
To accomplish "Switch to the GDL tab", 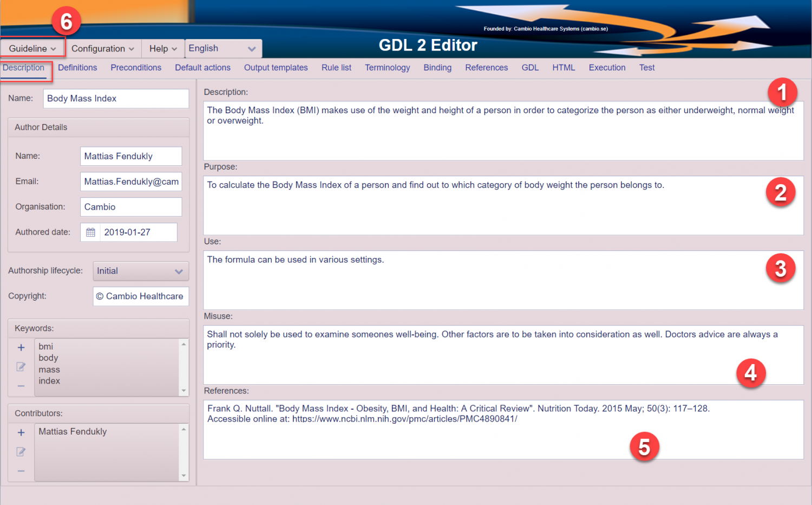I will [530, 67].
